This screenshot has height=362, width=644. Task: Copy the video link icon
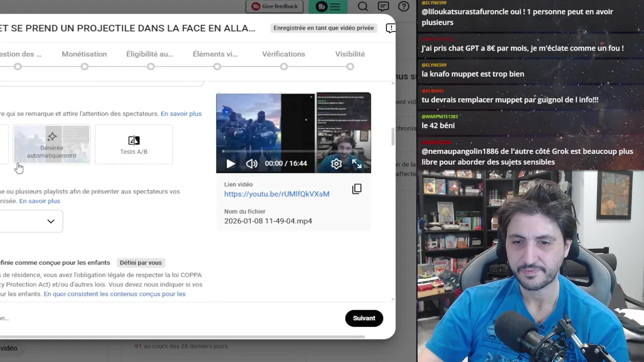(x=357, y=189)
